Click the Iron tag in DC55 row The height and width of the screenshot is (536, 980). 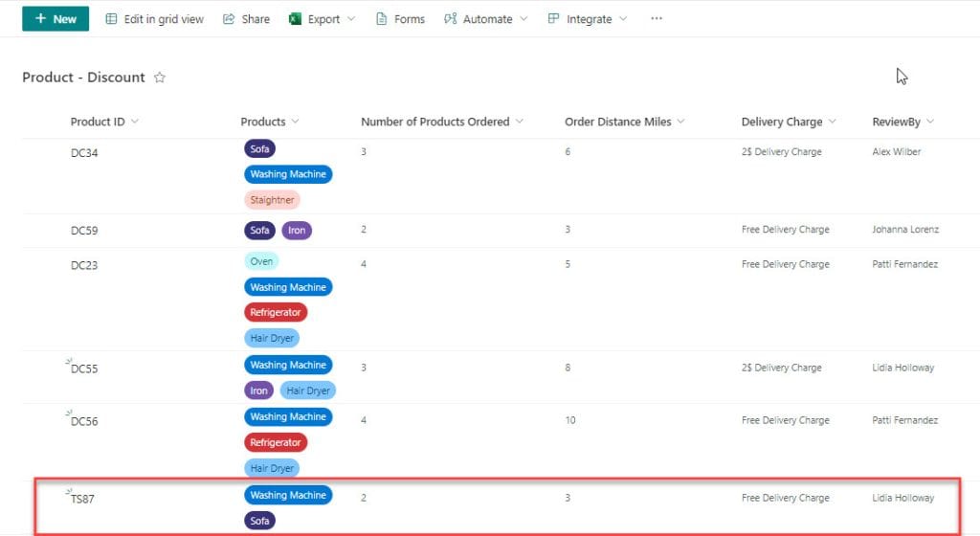pyautogui.click(x=258, y=391)
